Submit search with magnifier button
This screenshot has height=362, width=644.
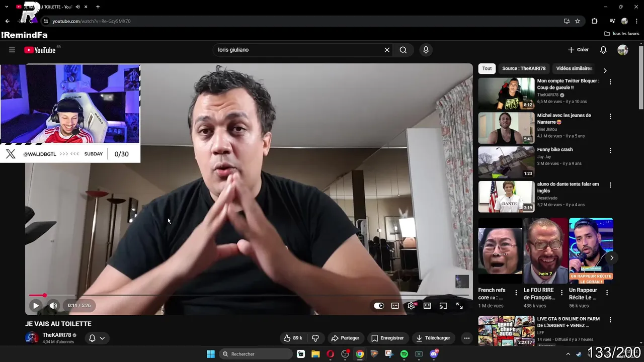(403, 50)
